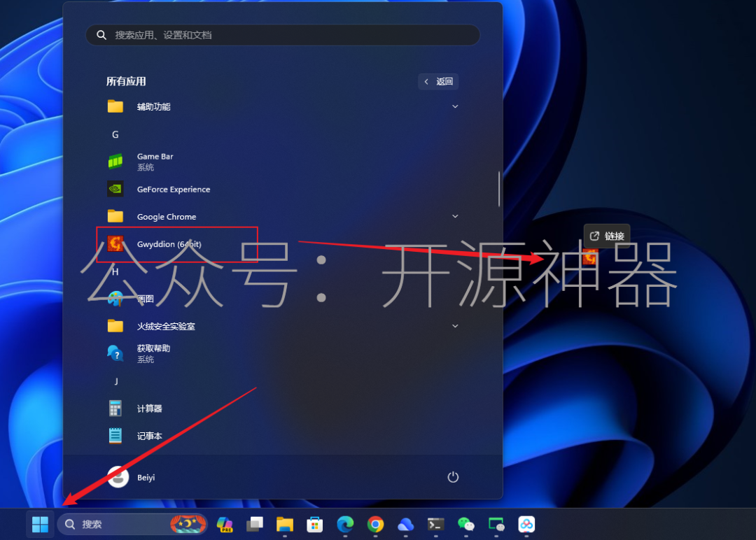Image resolution: width=756 pixels, height=540 pixels.
Task: Open 获取帮助 (Get Help) app
Action: click(x=282, y=353)
